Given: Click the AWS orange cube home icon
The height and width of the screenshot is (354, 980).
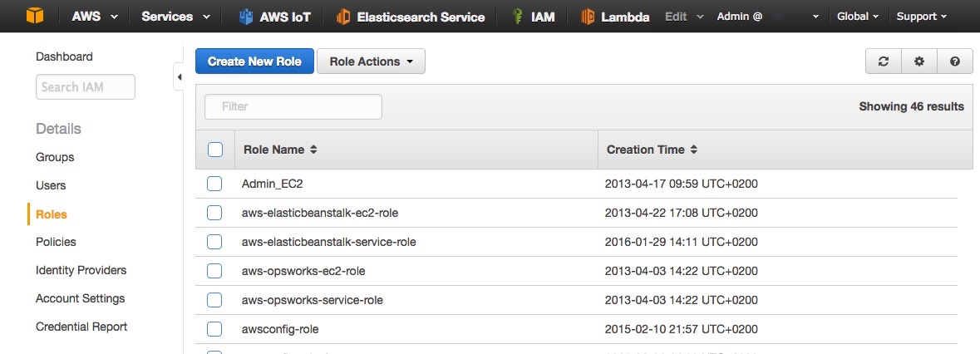Looking at the screenshot, I should click(35, 17).
